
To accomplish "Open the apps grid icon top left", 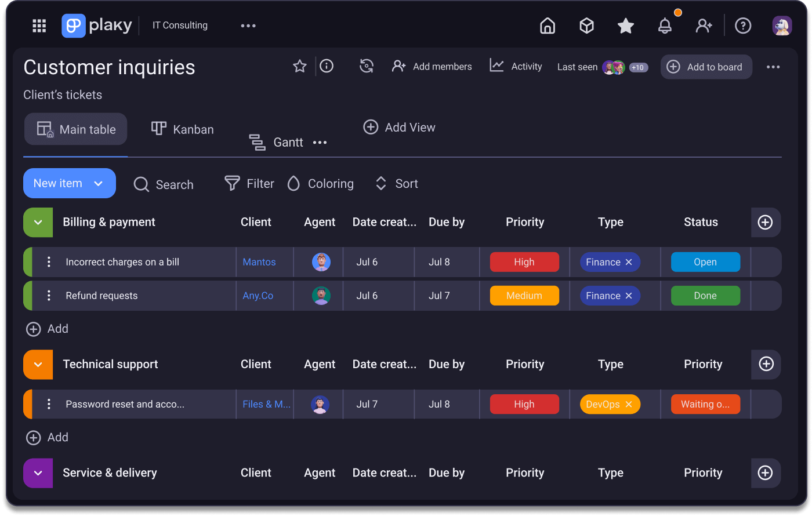I will pos(39,25).
